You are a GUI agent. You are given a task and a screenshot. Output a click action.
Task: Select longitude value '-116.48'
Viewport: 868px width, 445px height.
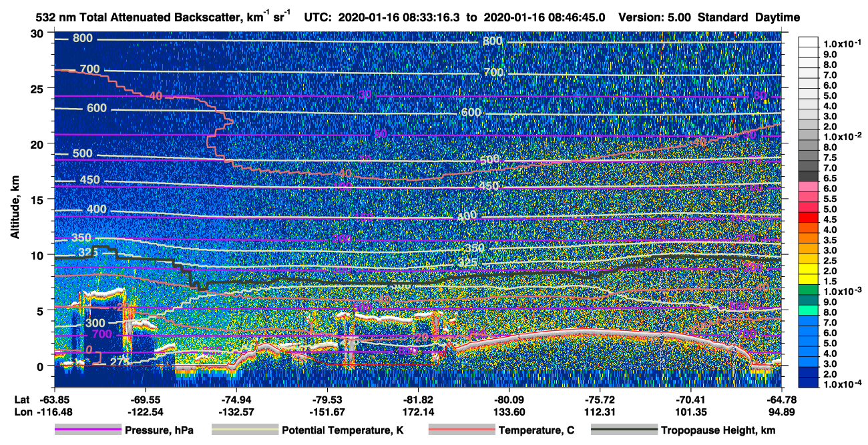click(56, 411)
